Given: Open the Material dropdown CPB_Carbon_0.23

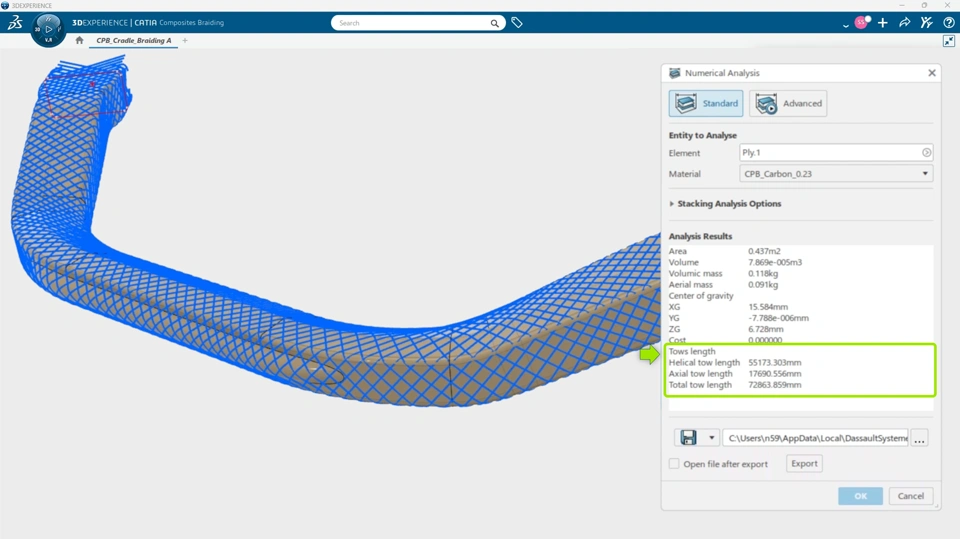Looking at the screenshot, I should click(x=836, y=174).
